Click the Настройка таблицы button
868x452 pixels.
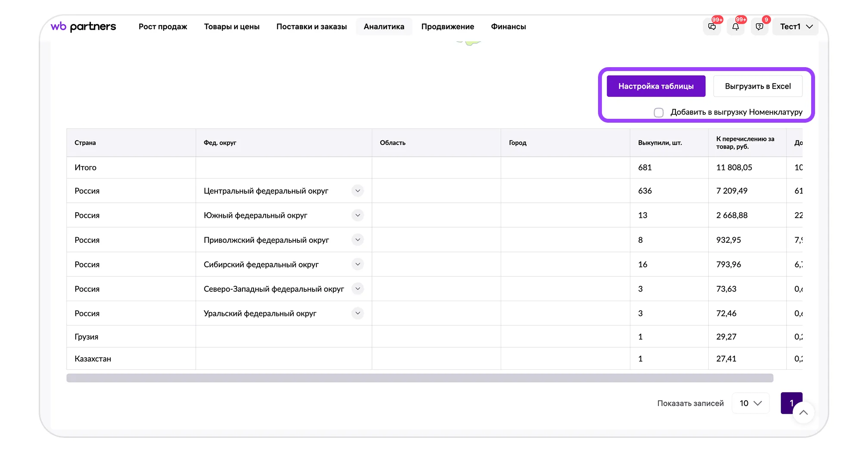656,86
